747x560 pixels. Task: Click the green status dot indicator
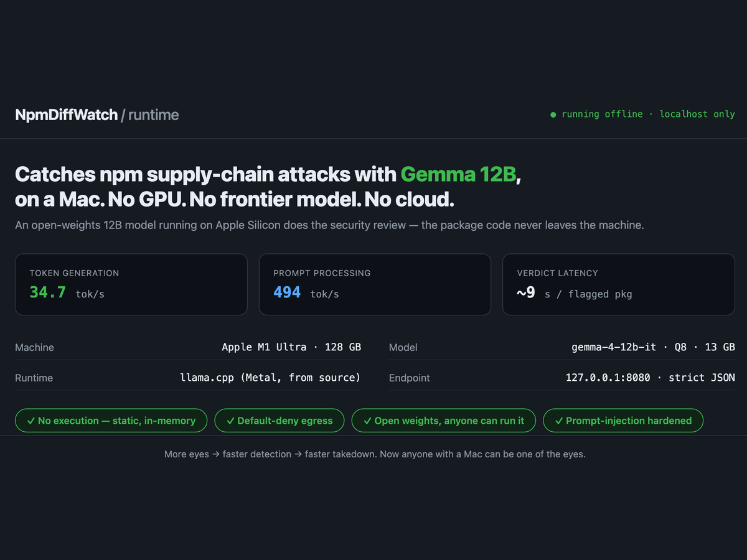point(553,114)
